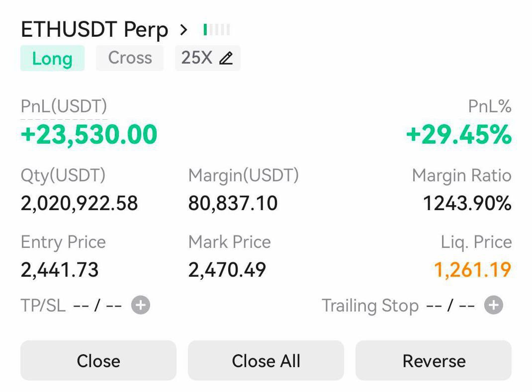Add Trailing Stop with the plus icon

(x=494, y=305)
